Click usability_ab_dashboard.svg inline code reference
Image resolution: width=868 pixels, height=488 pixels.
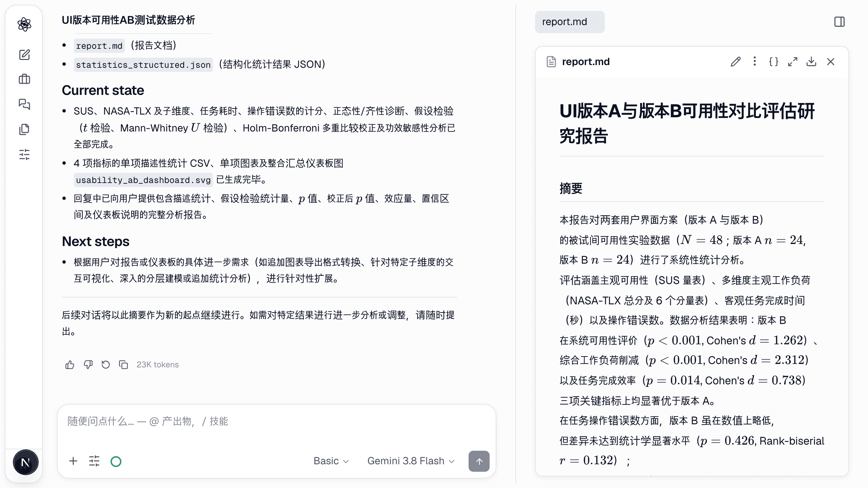[x=143, y=180]
